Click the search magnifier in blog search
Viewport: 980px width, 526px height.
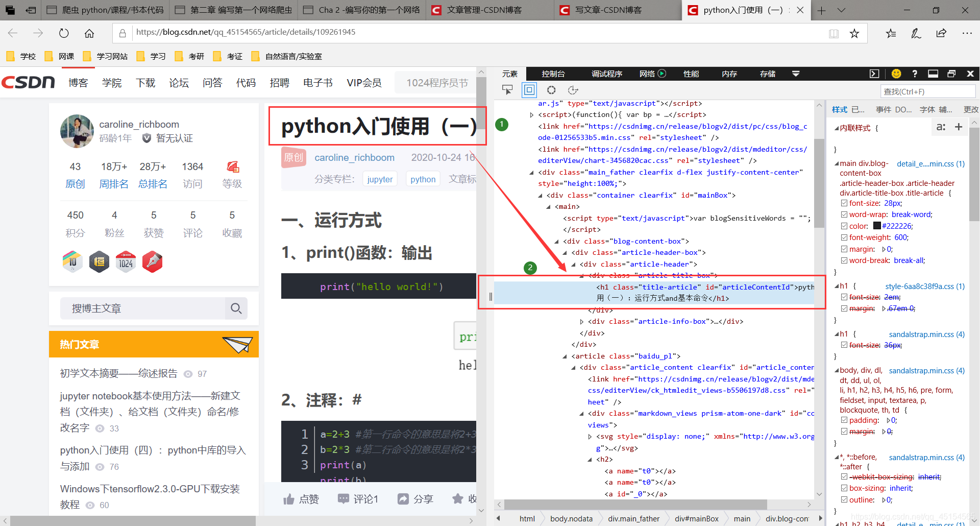[236, 308]
